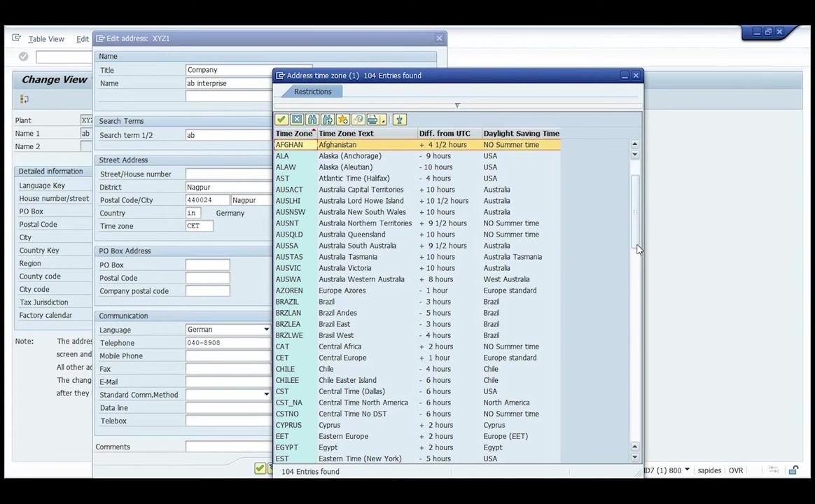815x504 pixels.
Task: Switch to the Restrictions tab
Action: click(312, 92)
